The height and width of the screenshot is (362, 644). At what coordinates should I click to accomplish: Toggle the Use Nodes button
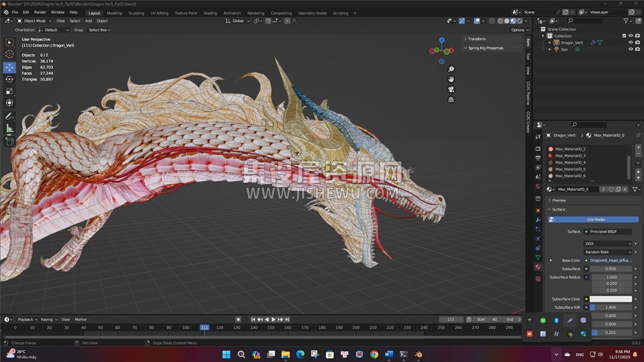[593, 220]
